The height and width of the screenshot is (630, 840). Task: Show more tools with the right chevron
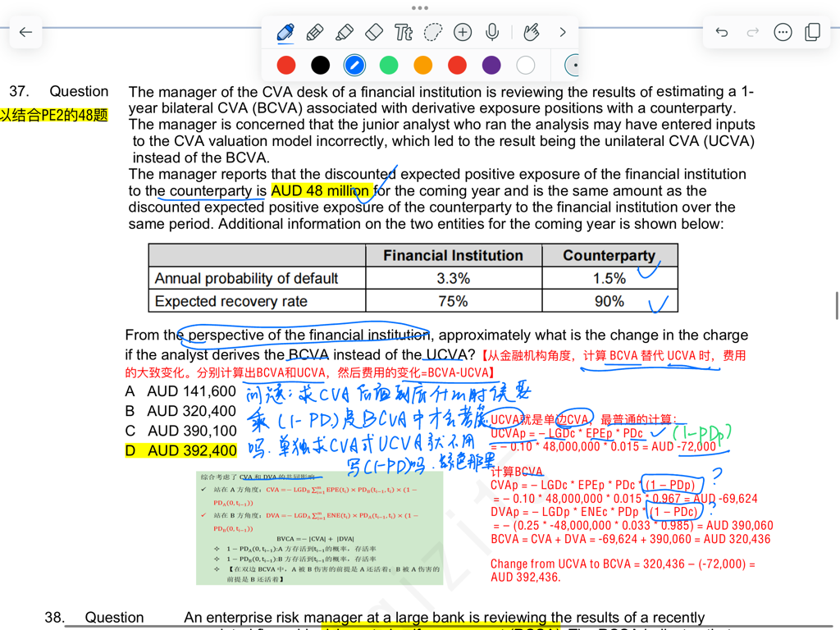coord(563,32)
